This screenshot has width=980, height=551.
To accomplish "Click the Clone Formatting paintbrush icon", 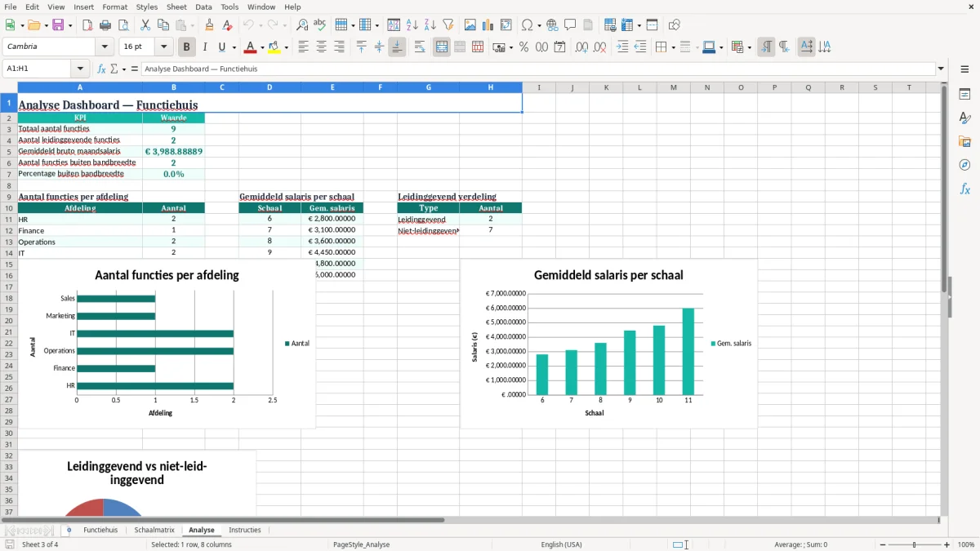I will click(x=210, y=25).
